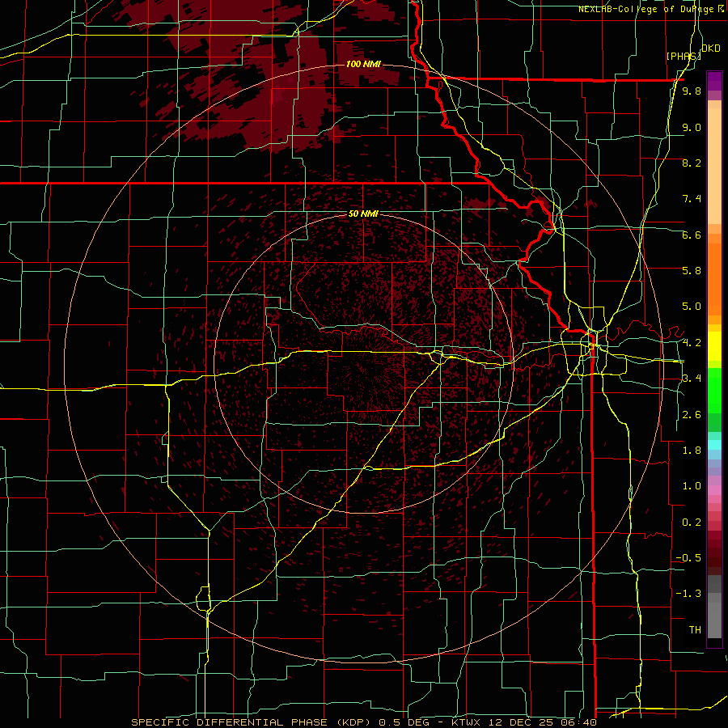Click the '[PHAS]' legend header
Screen dimensions: 728x728
(683, 56)
